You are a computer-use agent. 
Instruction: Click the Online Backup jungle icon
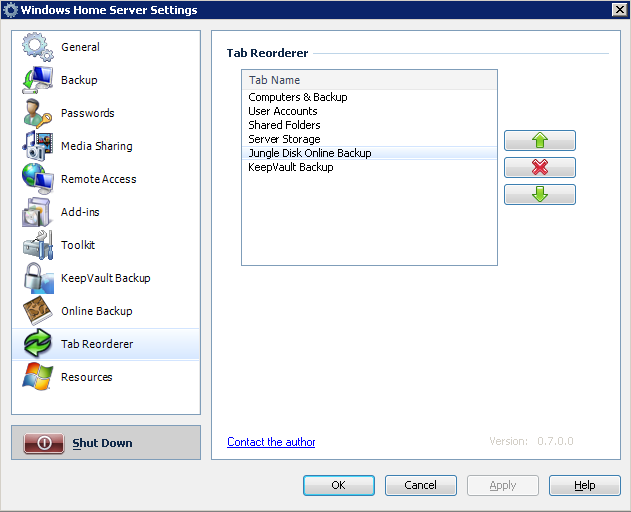pyautogui.click(x=37, y=311)
